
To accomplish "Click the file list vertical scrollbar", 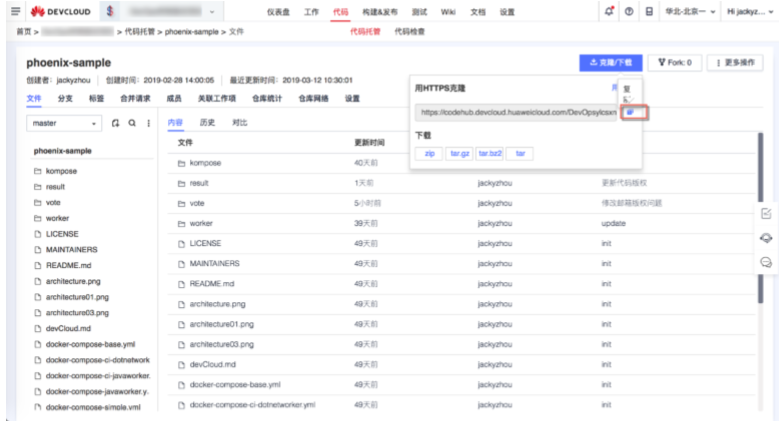I will (760, 218).
